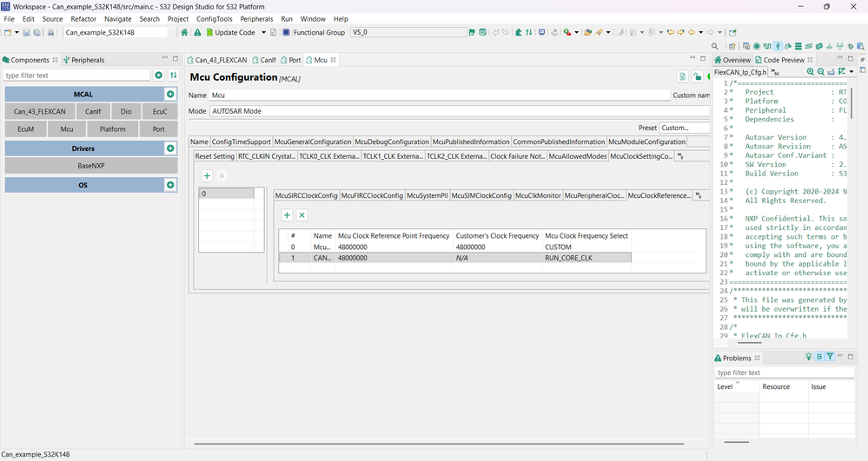Switch to the Peripherals perspective icon
The height and width of the screenshot is (461, 868).
778,47
